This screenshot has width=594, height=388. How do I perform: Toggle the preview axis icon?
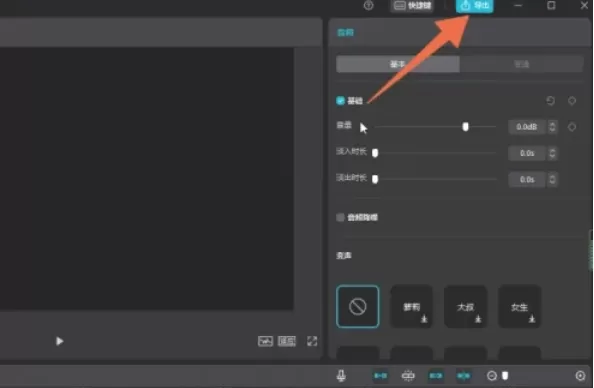coord(463,375)
